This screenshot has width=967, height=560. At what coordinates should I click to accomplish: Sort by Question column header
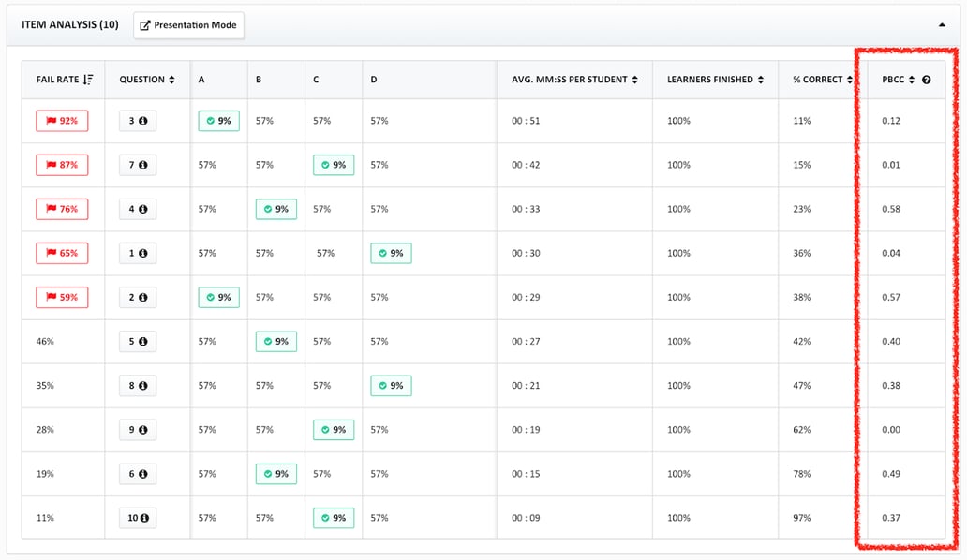(147, 80)
